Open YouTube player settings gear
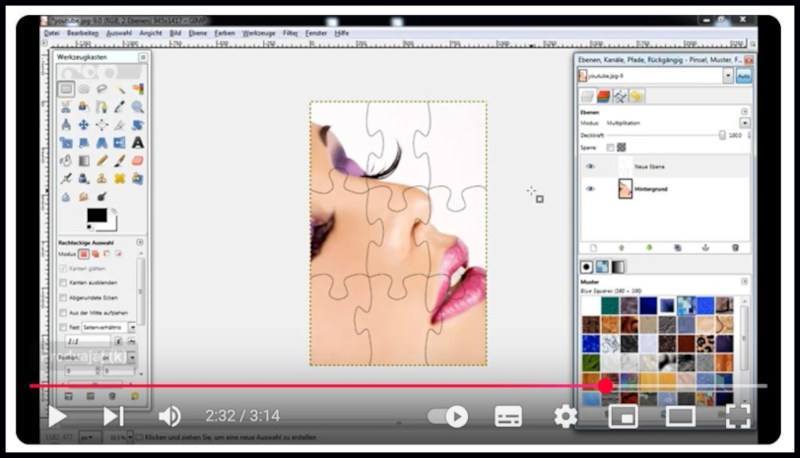Screen dimensions: 800x458 click(x=565, y=416)
